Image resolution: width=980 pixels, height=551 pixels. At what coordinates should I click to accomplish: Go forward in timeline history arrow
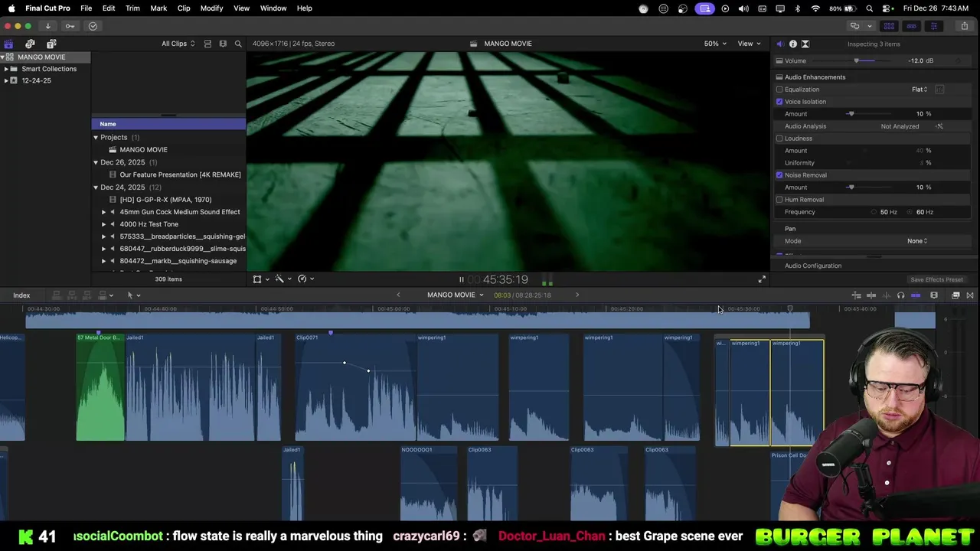[577, 295]
